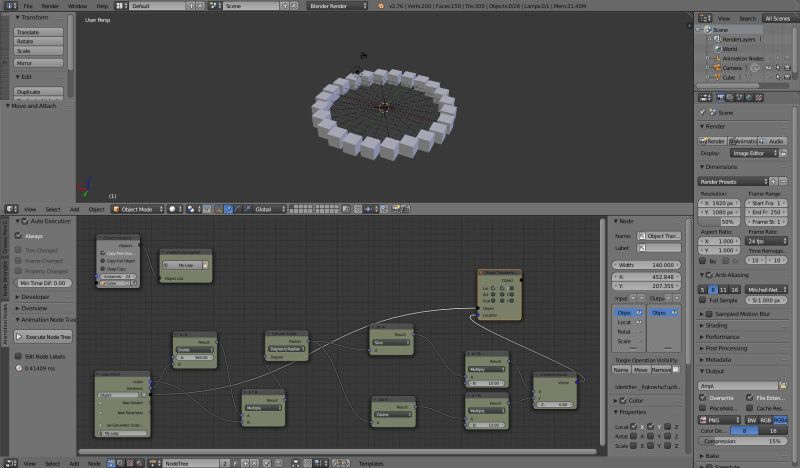Toggle the Edit Node Labels checkbox

coord(18,356)
